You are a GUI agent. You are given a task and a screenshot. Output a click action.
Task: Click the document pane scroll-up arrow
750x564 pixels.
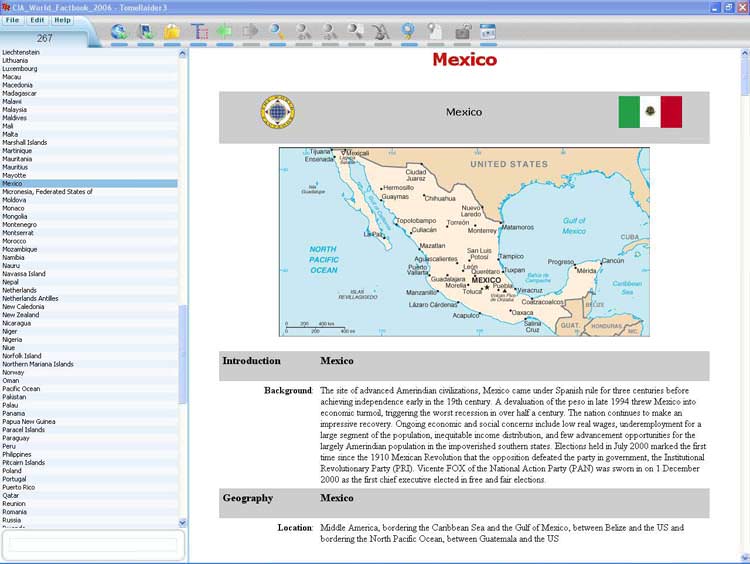click(745, 54)
